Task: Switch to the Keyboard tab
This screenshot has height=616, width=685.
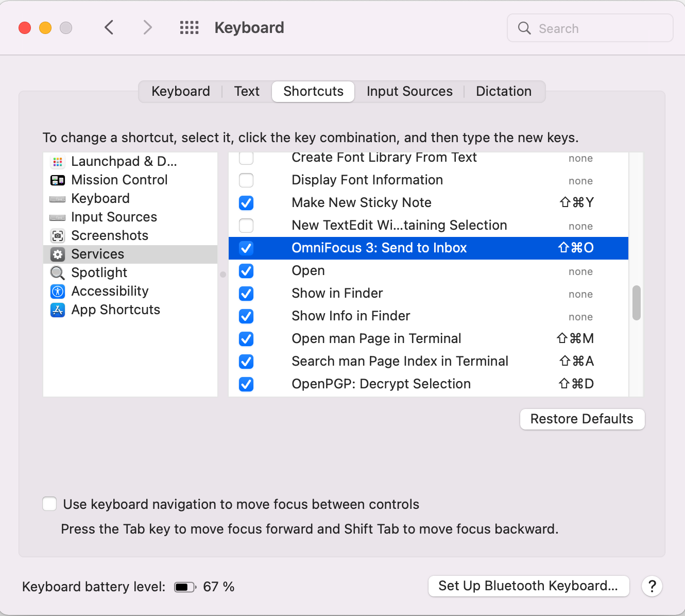Action: (x=181, y=92)
